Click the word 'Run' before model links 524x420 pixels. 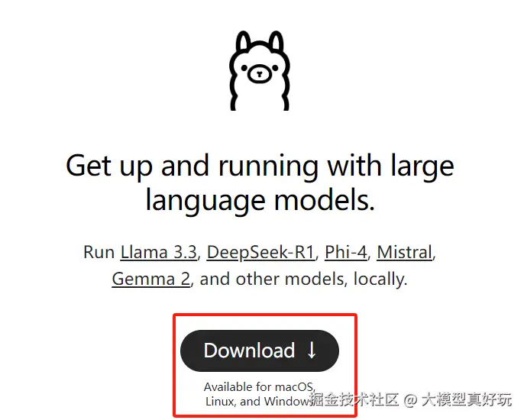(x=99, y=252)
